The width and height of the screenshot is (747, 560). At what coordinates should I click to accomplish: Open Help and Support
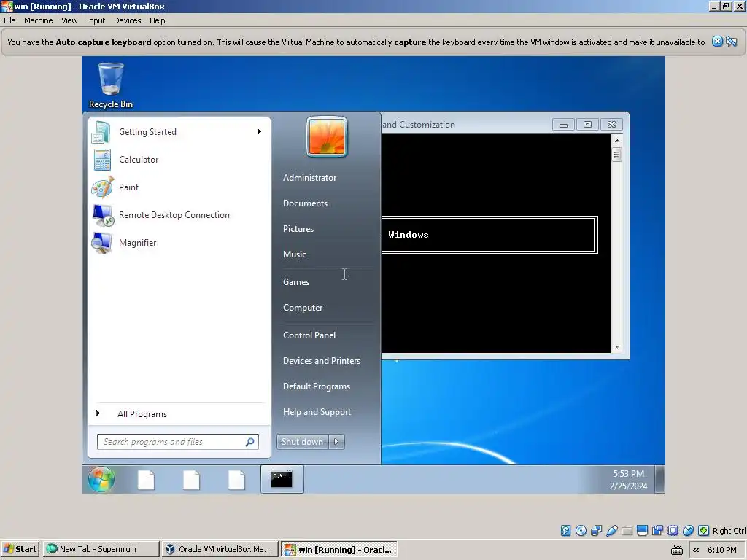pyautogui.click(x=317, y=412)
